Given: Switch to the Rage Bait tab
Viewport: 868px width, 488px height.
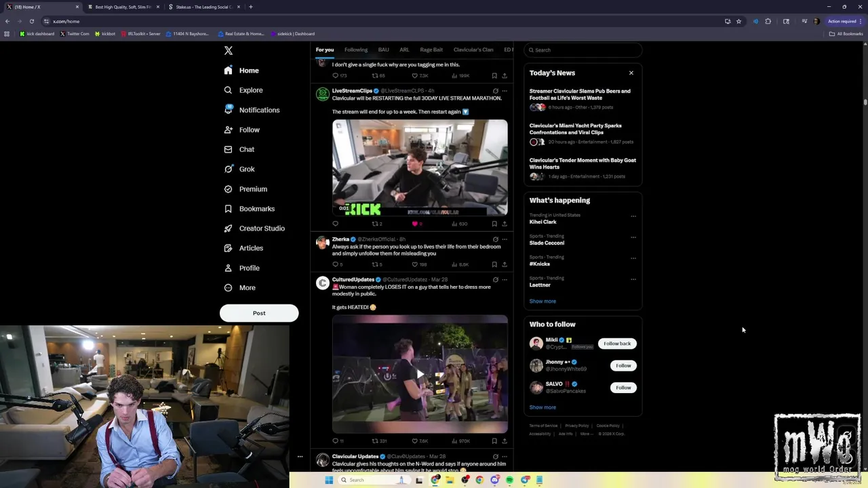Looking at the screenshot, I should coord(431,49).
